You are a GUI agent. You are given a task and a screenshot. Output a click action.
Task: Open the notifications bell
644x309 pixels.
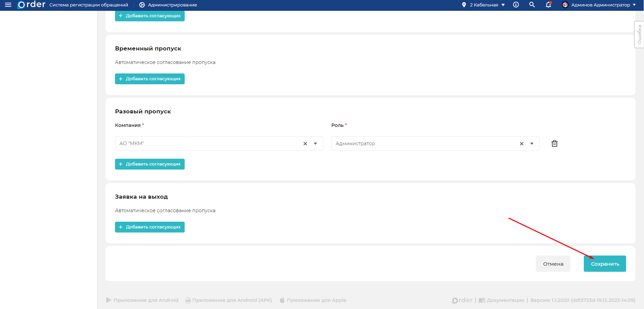[548, 5]
